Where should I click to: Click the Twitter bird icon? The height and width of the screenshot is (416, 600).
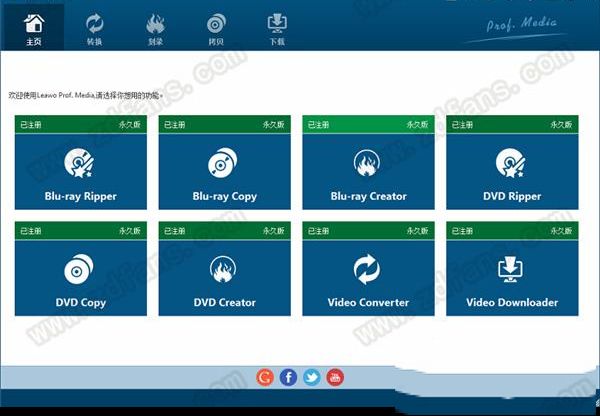pyautogui.click(x=311, y=377)
